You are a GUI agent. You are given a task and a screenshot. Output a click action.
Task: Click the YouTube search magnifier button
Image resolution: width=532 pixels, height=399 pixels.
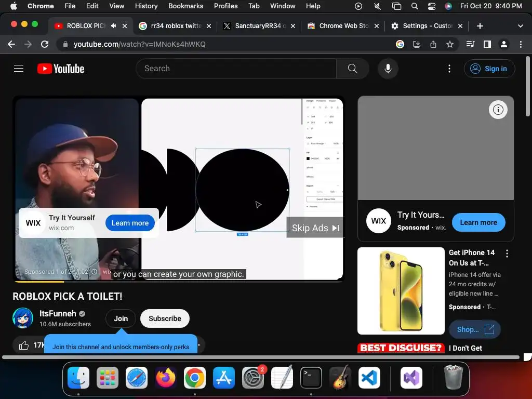(x=353, y=69)
